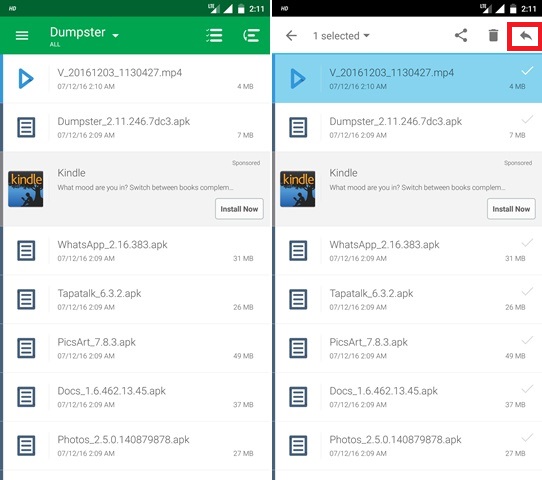
Task: Deselect the checked V_20161203_1130427.mp4 checkmark
Action: pyautogui.click(x=527, y=71)
